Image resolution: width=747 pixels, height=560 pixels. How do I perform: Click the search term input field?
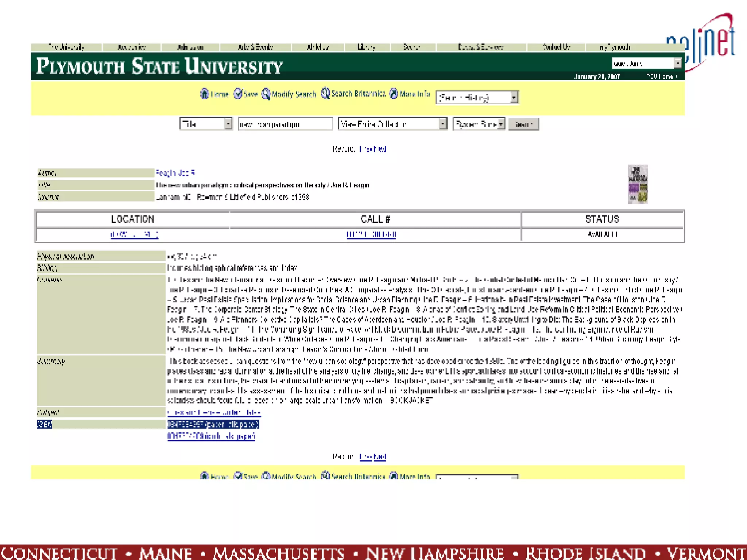tap(285, 124)
